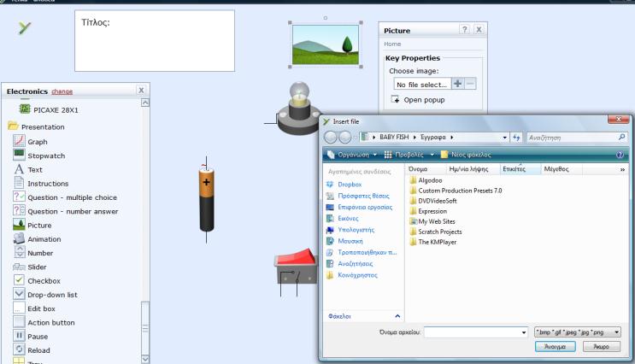This screenshot has height=364, width=635.
Task: Select the Drop-down list component icon
Action: point(19,294)
